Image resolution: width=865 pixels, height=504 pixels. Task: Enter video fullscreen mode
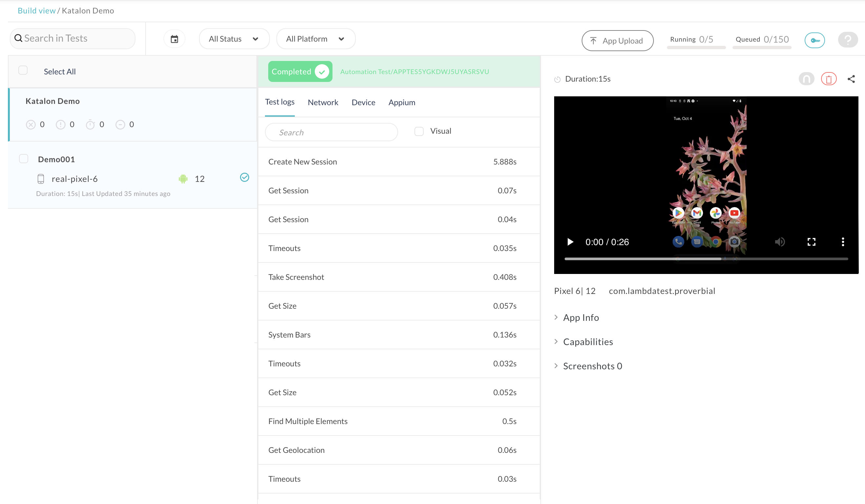[811, 242]
